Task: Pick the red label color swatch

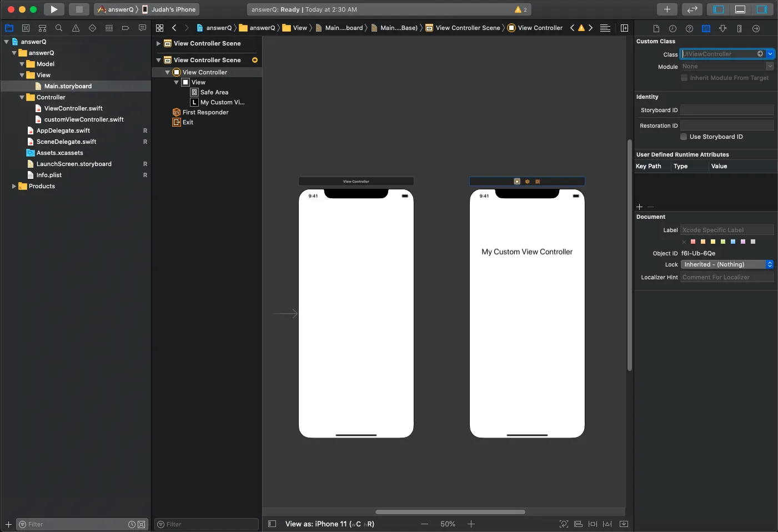Action: (693, 242)
